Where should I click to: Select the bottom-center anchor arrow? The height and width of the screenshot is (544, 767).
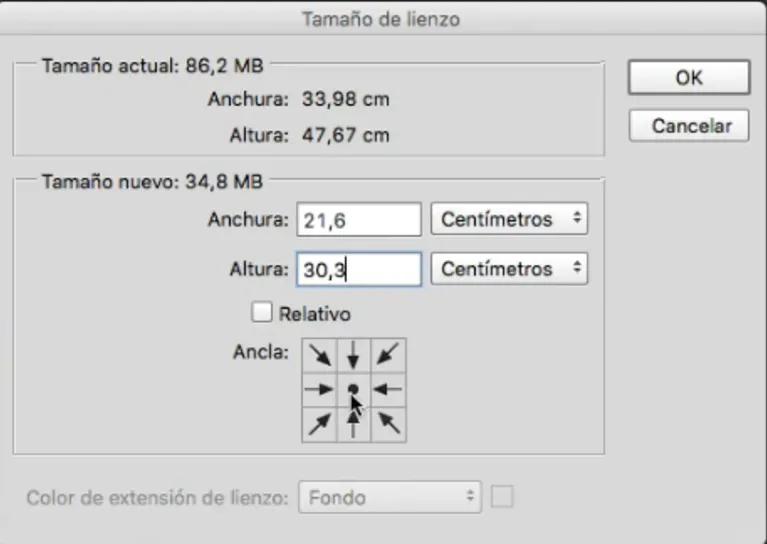354,425
